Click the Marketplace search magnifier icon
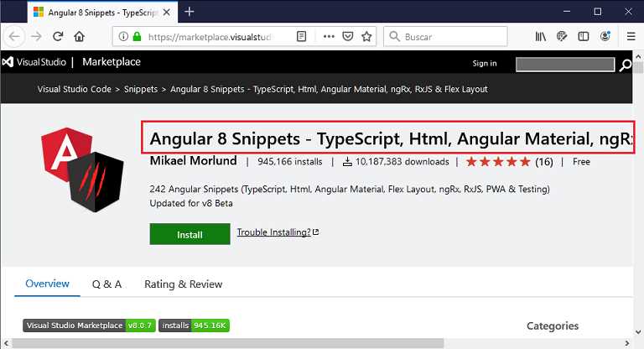The image size is (644, 349). coord(625,65)
